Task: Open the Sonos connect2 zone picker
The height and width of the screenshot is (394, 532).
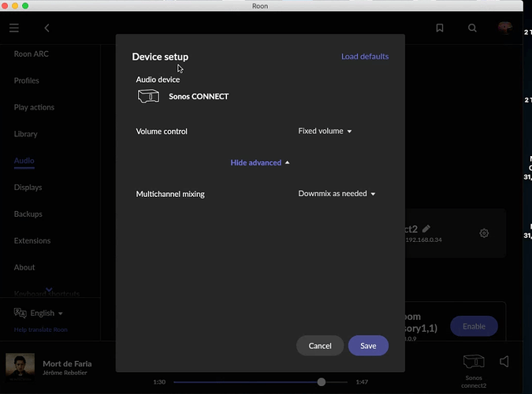Action: click(474, 371)
